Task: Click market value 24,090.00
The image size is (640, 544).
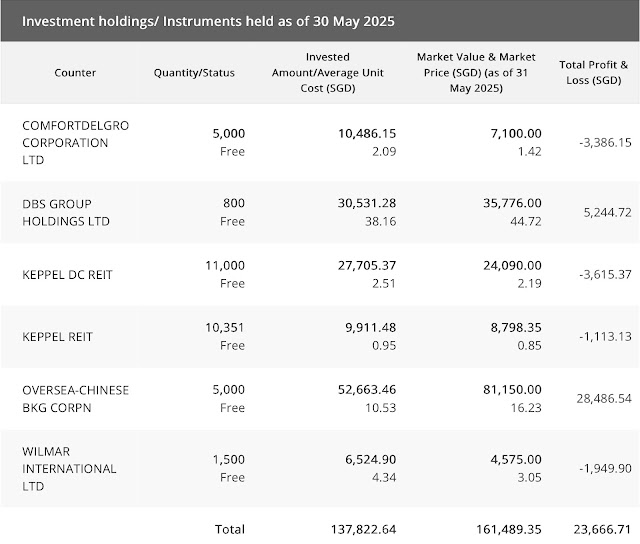Action: click(512, 265)
